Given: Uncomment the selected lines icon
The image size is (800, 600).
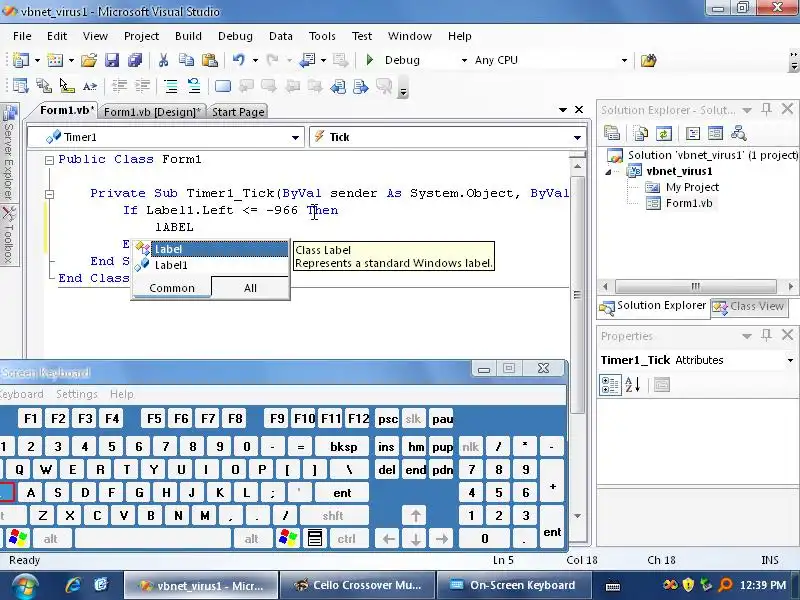Looking at the screenshot, I should [x=194, y=86].
